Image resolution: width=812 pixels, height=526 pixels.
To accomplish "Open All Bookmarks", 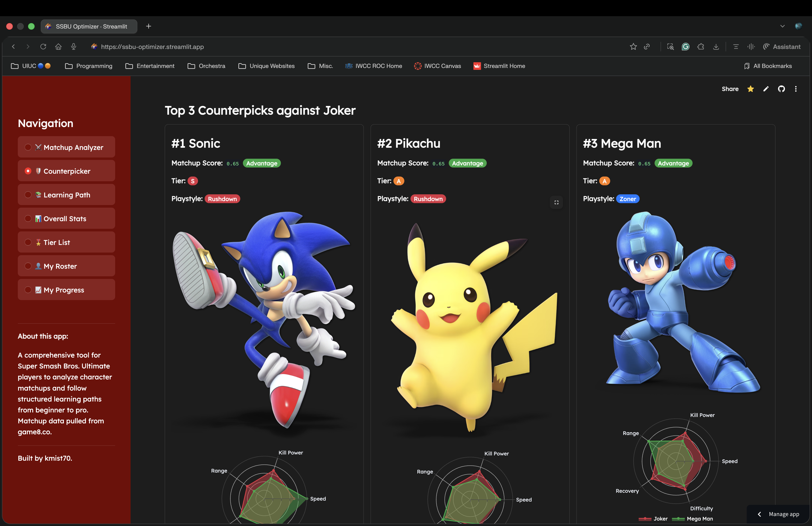I will coord(768,66).
